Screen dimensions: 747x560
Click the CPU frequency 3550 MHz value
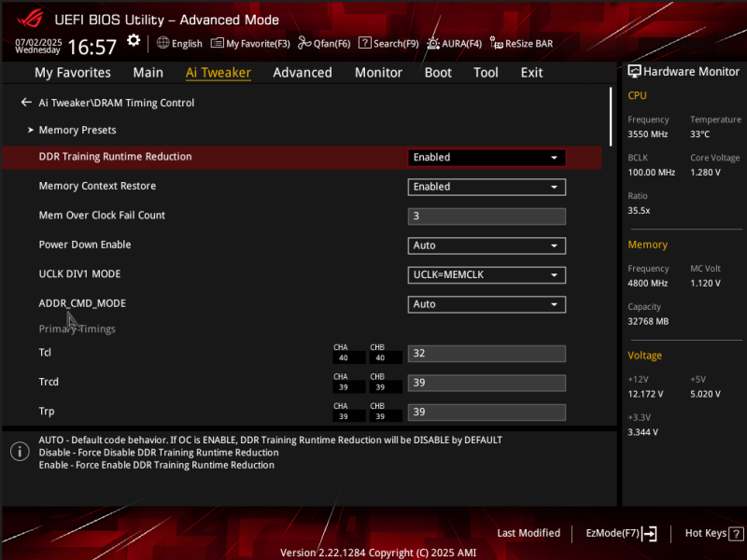coord(647,134)
